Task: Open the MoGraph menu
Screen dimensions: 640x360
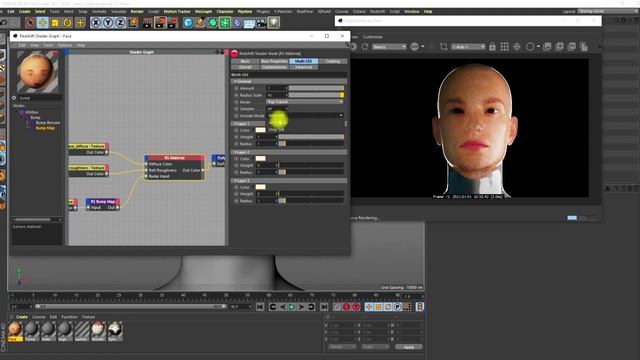Action: pos(203,11)
